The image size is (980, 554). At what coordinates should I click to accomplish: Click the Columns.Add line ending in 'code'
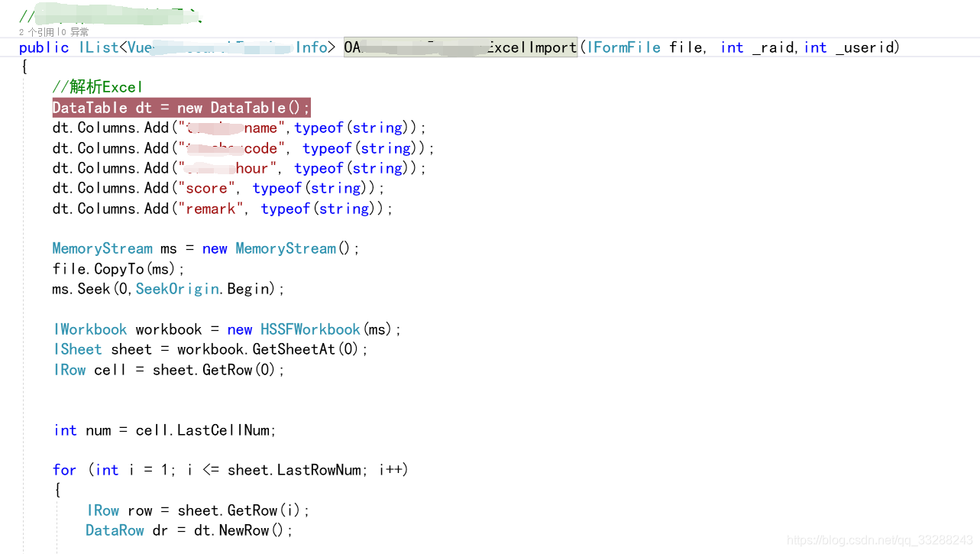tap(244, 148)
